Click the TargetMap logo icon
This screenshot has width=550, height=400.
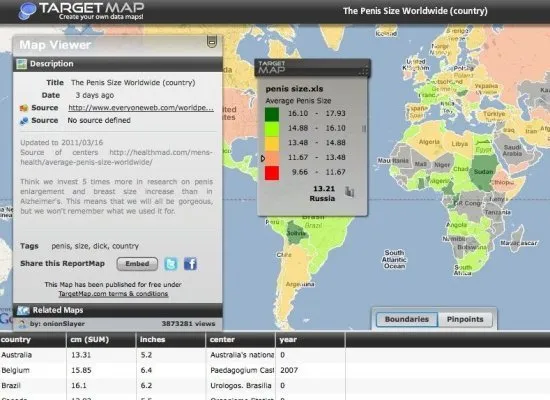(28, 10)
